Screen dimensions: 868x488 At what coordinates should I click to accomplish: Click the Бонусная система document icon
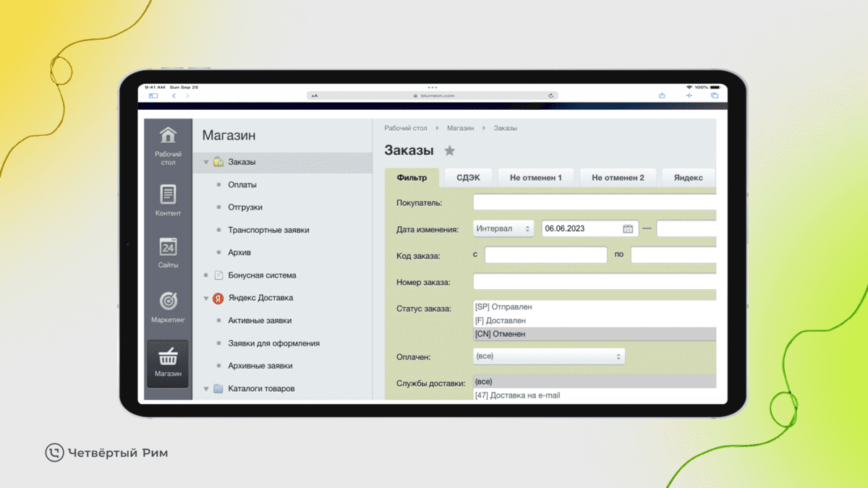pyautogui.click(x=218, y=275)
